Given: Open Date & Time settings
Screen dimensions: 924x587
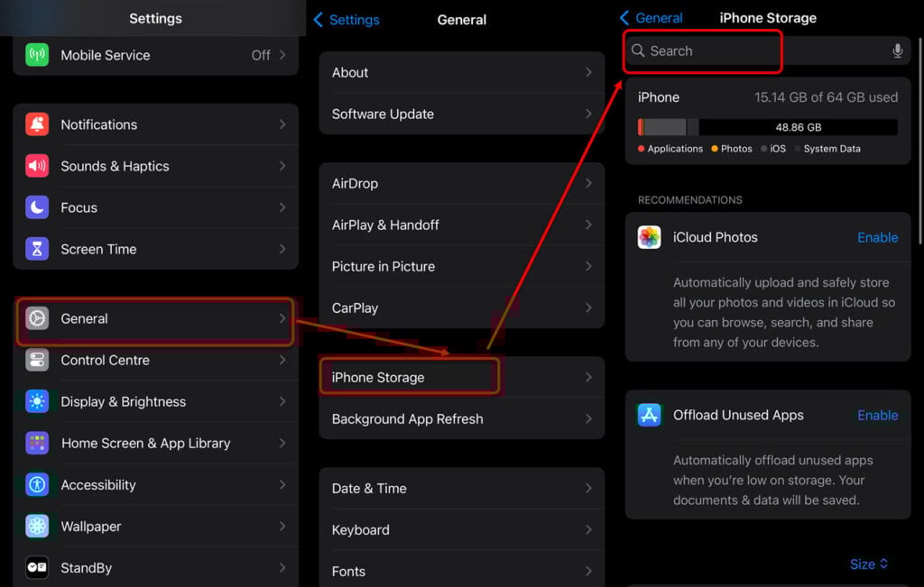Looking at the screenshot, I should (x=462, y=488).
